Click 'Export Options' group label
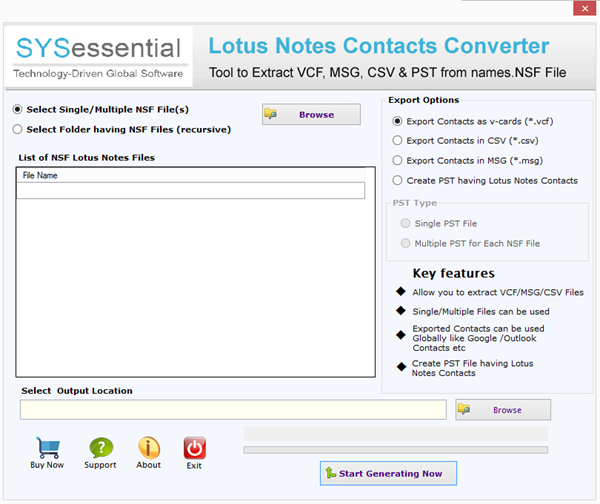Image resolution: width=600 pixels, height=504 pixels. pos(424,100)
